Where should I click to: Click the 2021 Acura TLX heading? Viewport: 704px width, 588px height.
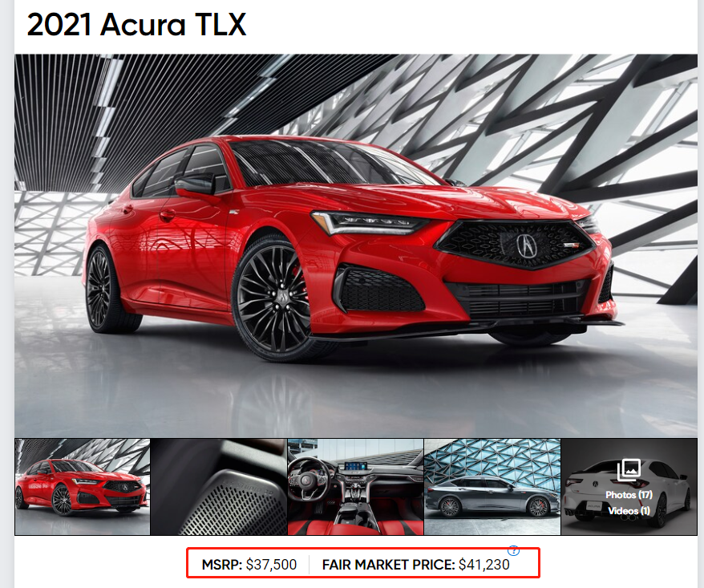(136, 24)
